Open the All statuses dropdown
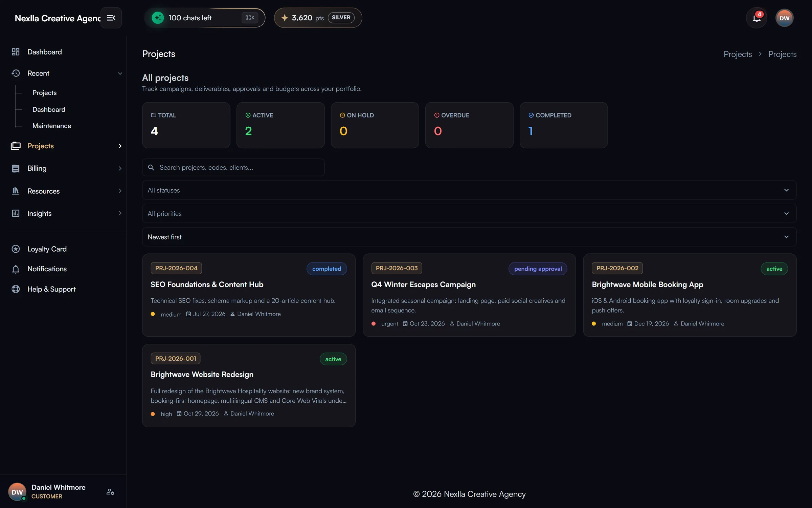The width and height of the screenshot is (812, 508). point(469,190)
